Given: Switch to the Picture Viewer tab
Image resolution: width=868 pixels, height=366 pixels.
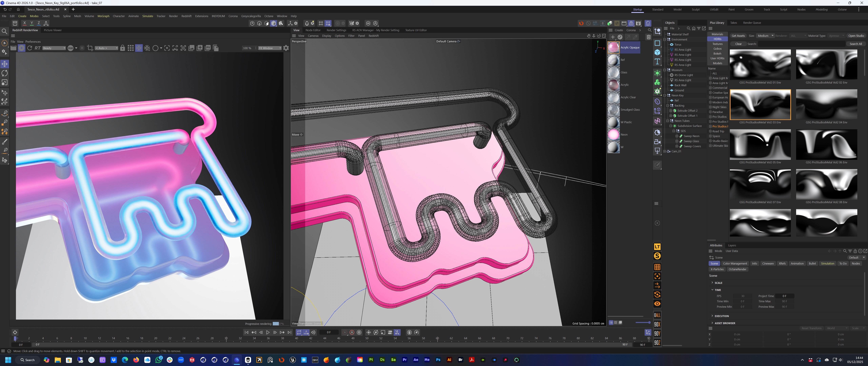Looking at the screenshot, I should 53,30.
